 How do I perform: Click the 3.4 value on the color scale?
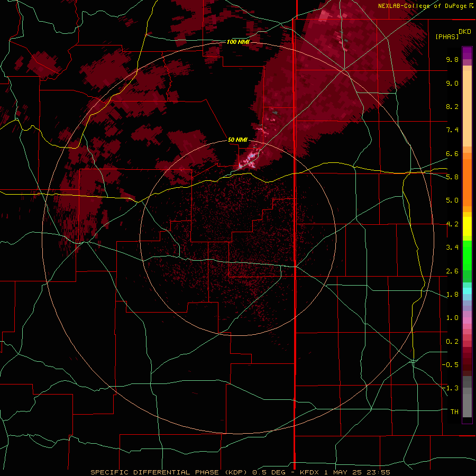pyautogui.click(x=452, y=248)
